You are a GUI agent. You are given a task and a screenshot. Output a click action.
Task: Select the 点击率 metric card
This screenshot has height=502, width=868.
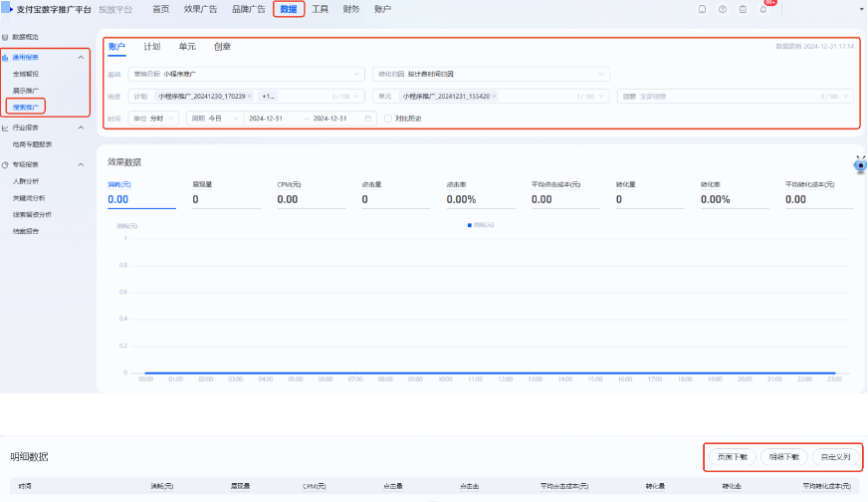481,194
